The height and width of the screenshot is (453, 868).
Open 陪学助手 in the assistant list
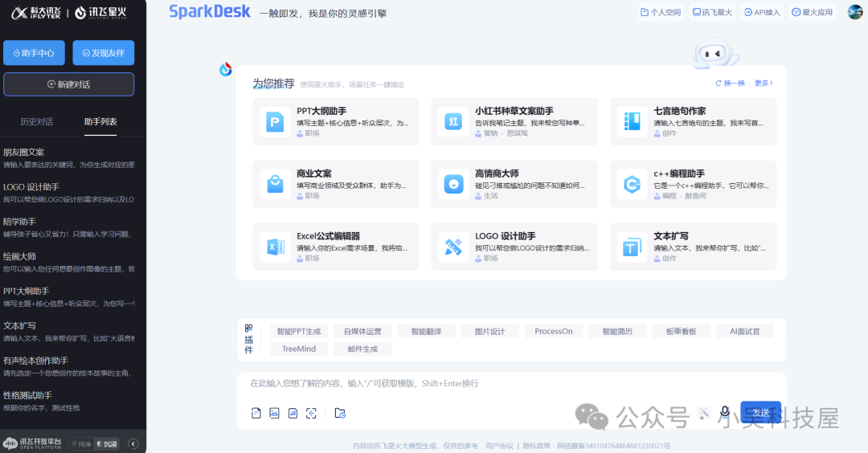(69, 227)
